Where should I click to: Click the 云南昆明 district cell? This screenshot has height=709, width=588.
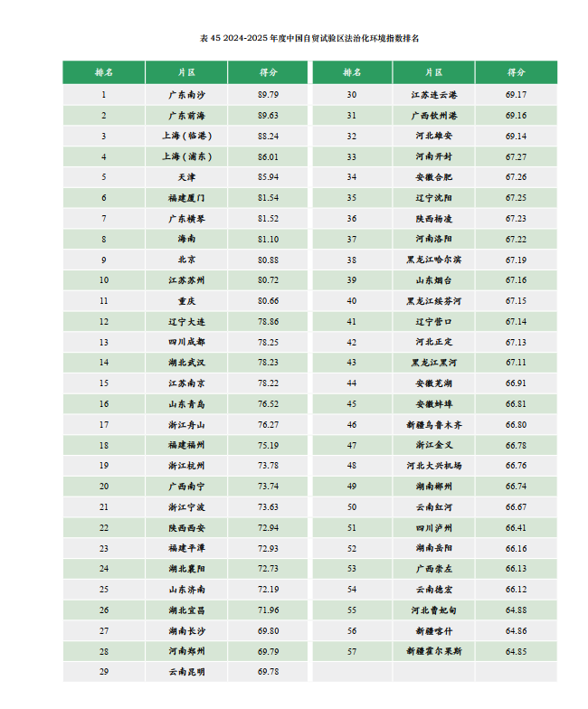[186, 672]
